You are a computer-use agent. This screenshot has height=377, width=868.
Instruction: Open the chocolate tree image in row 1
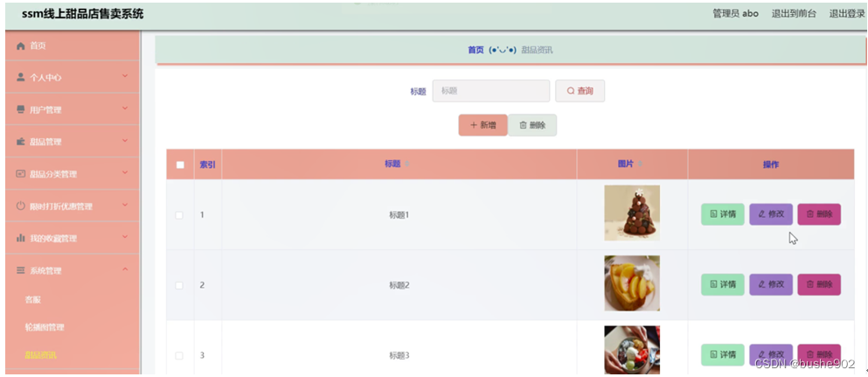tap(632, 213)
